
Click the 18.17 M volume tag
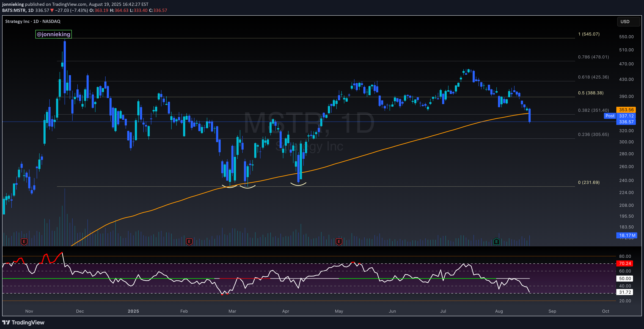[627, 235]
